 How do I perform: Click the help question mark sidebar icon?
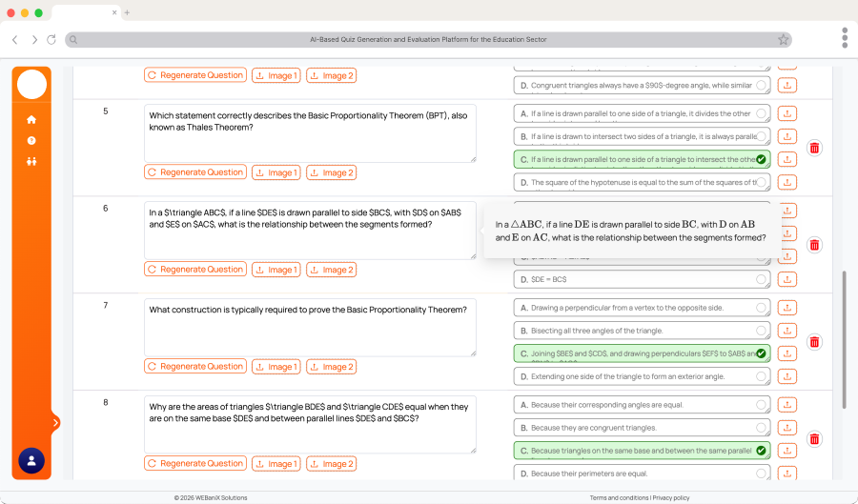coord(31,141)
